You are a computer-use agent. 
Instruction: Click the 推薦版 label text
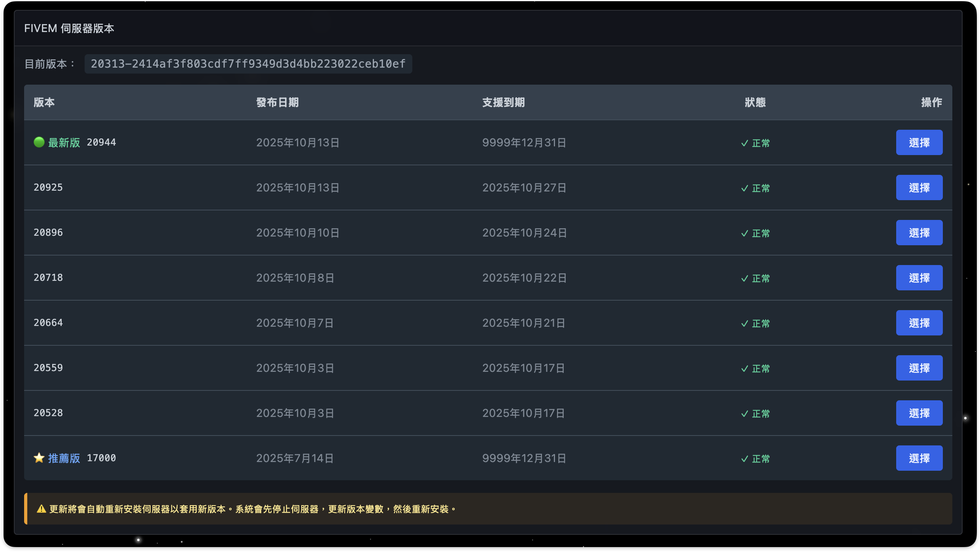coord(64,458)
